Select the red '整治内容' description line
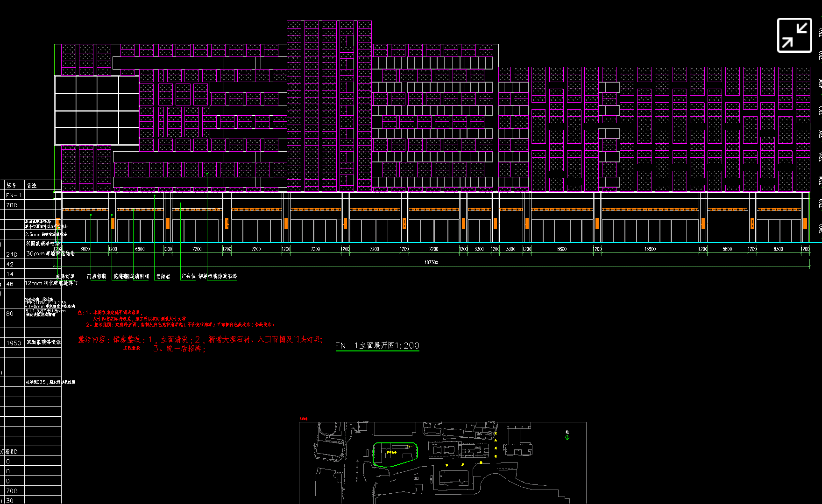This screenshot has height=504, width=822. tap(200, 340)
